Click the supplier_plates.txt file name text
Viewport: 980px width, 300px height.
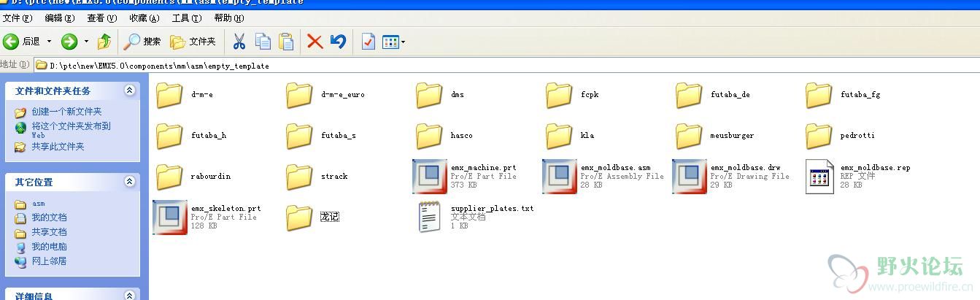pos(492,209)
